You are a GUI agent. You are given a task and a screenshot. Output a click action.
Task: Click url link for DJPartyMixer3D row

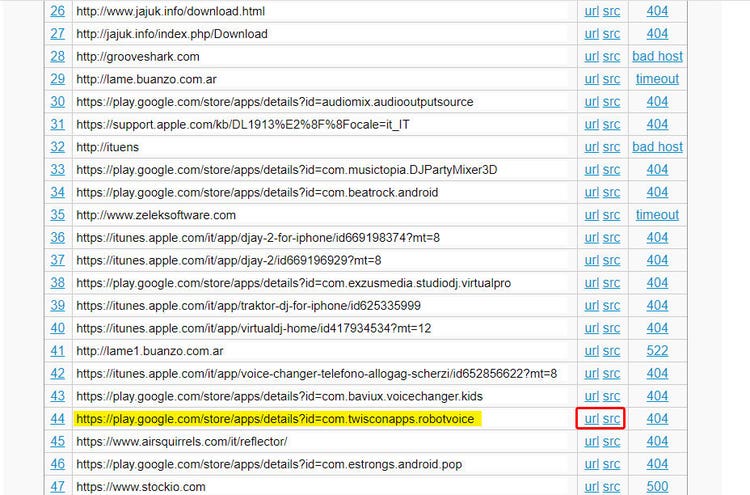click(x=591, y=169)
